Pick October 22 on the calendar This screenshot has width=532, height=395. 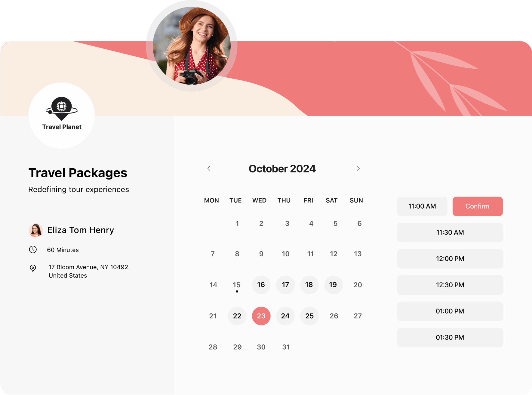237,316
